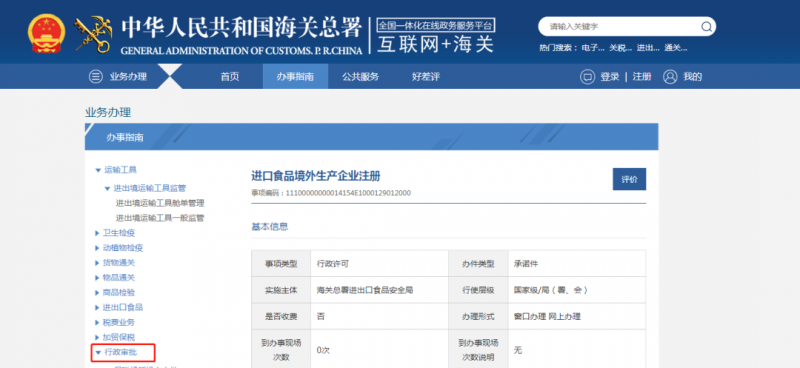The image size is (800, 368).
Task: Collapse the 行政审批 category
Action: [x=98, y=352]
